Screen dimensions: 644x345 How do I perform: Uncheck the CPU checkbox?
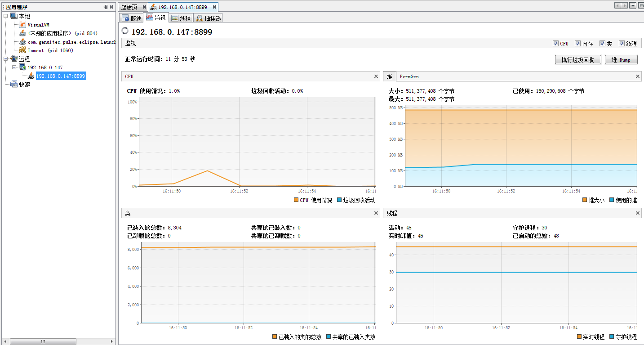click(x=556, y=44)
